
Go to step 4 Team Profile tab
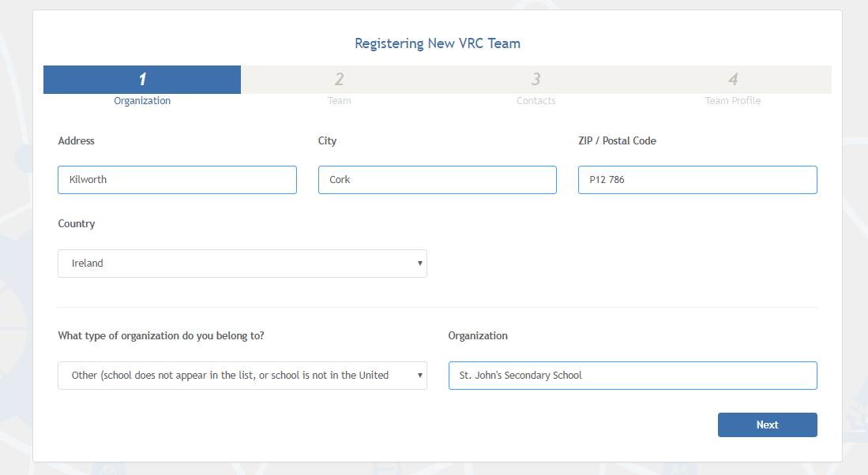click(733, 86)
